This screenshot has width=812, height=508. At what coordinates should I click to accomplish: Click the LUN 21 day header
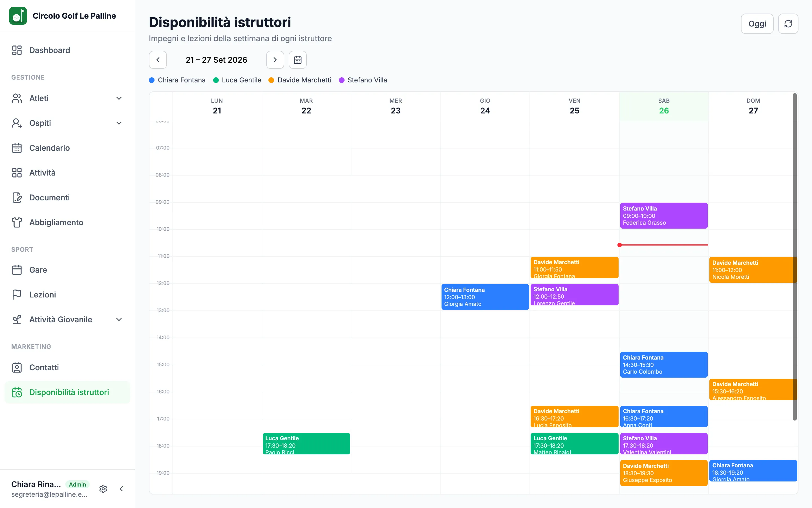217,106
